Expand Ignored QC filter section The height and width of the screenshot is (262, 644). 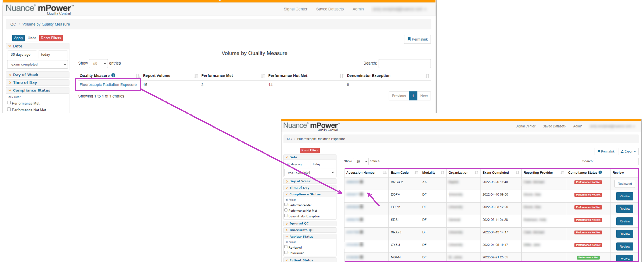click(x=310, y=224)
